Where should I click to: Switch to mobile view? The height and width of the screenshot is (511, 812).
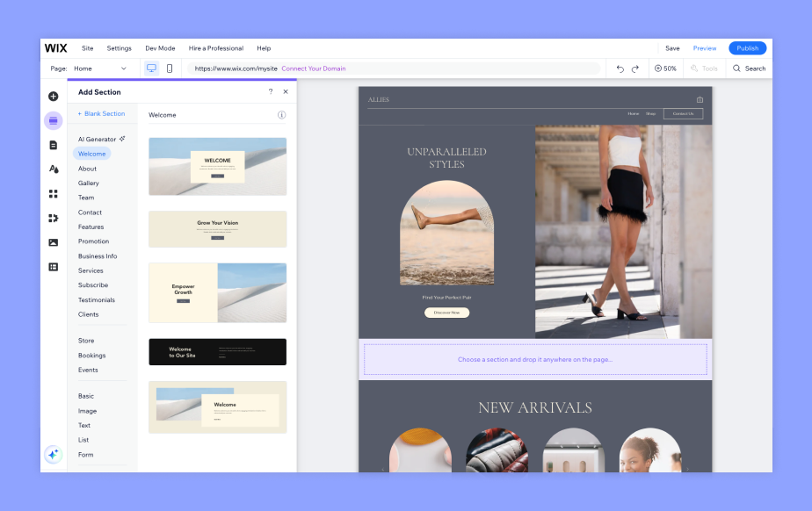[170, 68]
